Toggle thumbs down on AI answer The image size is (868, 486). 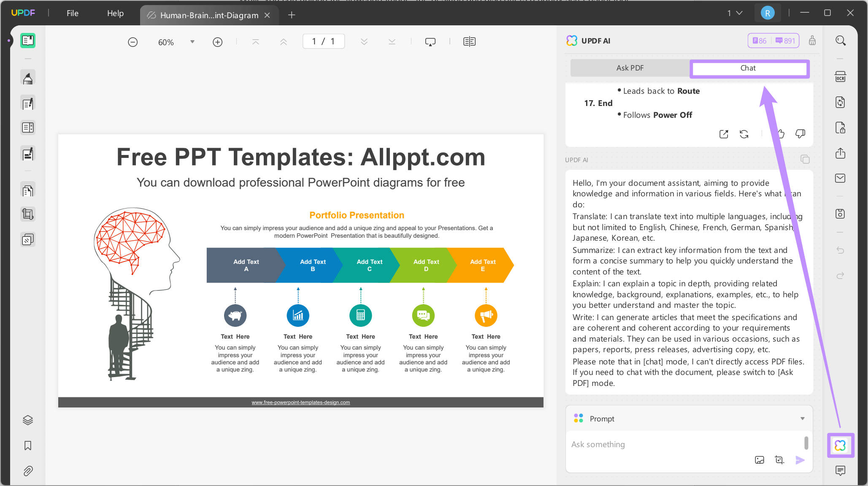(800, 134)
